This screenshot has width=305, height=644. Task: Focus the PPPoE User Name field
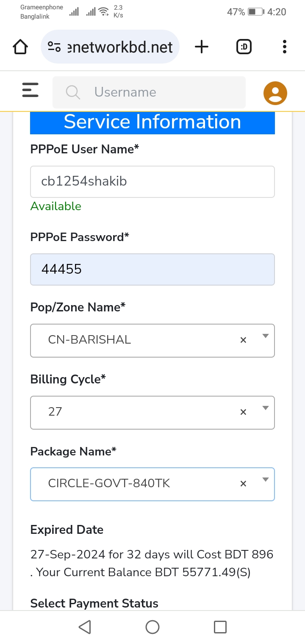click(152, 182)
